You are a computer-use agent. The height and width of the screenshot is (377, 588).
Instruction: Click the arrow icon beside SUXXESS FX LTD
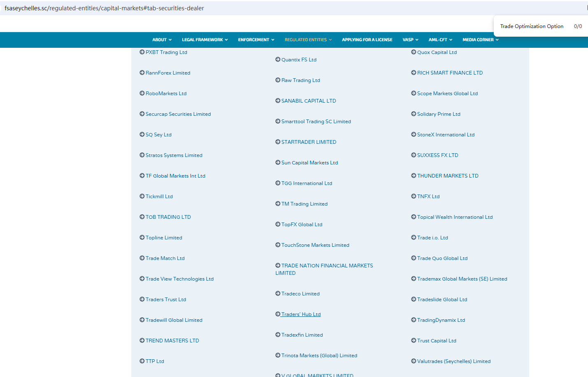414,155
